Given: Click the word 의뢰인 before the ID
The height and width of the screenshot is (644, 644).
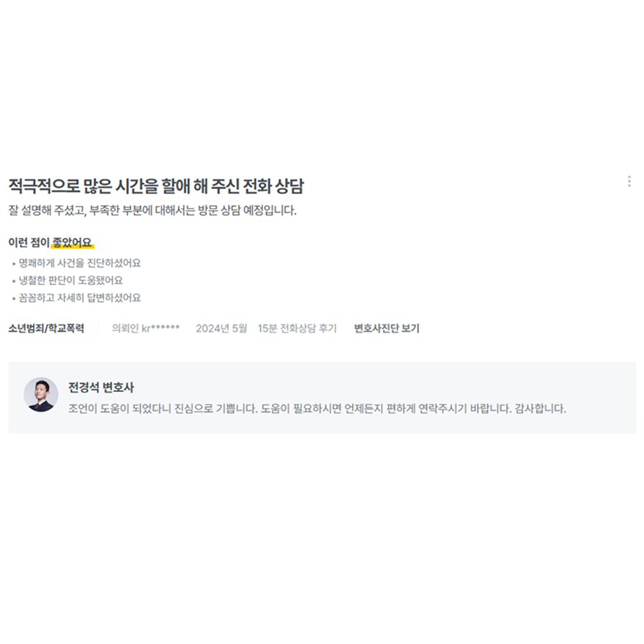Looking at the screenshot, I should 125,328.
